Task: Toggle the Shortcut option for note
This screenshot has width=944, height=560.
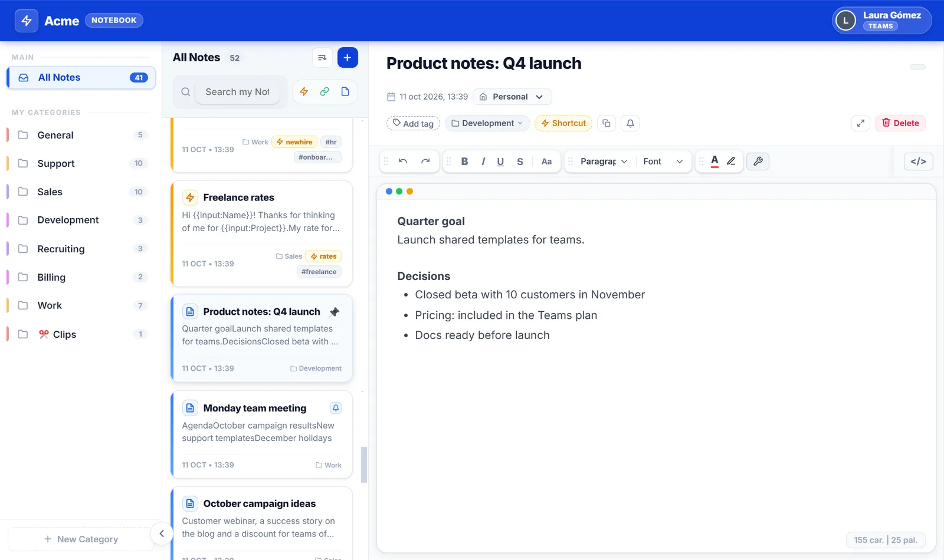Action: pyautogui.click(x=563, y=123)
